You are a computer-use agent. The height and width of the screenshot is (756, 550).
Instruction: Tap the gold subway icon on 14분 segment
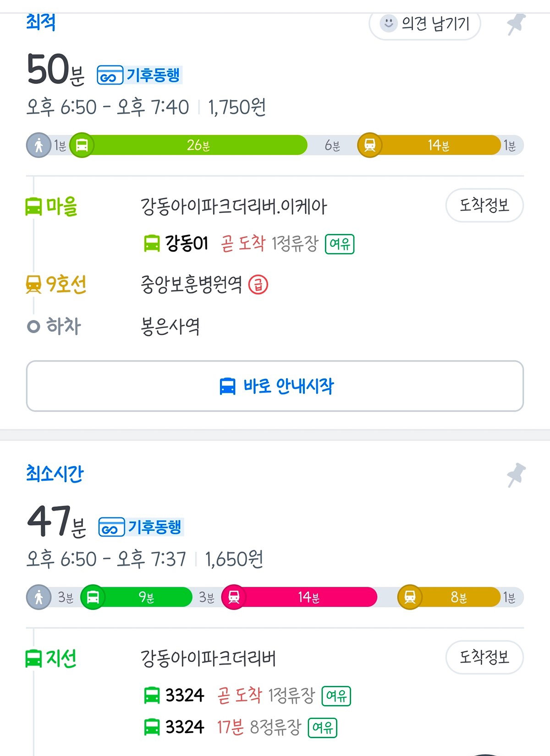click(x=369, y=145)
